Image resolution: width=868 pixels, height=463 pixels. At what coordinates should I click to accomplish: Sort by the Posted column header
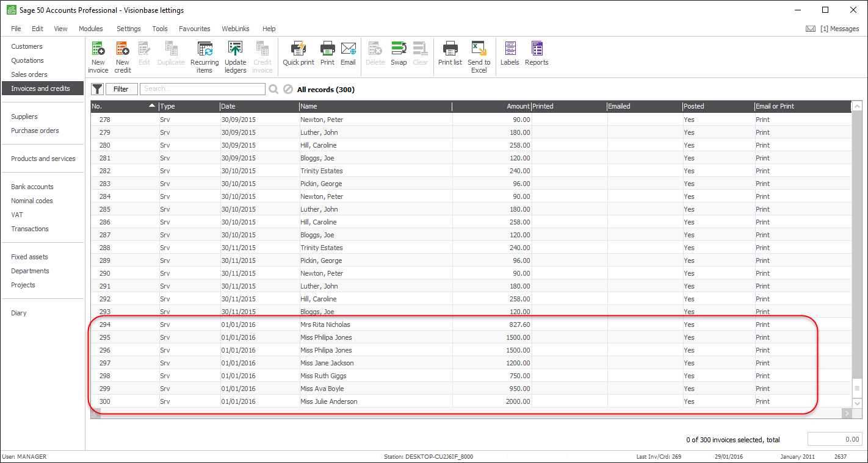tap(718, 106)
